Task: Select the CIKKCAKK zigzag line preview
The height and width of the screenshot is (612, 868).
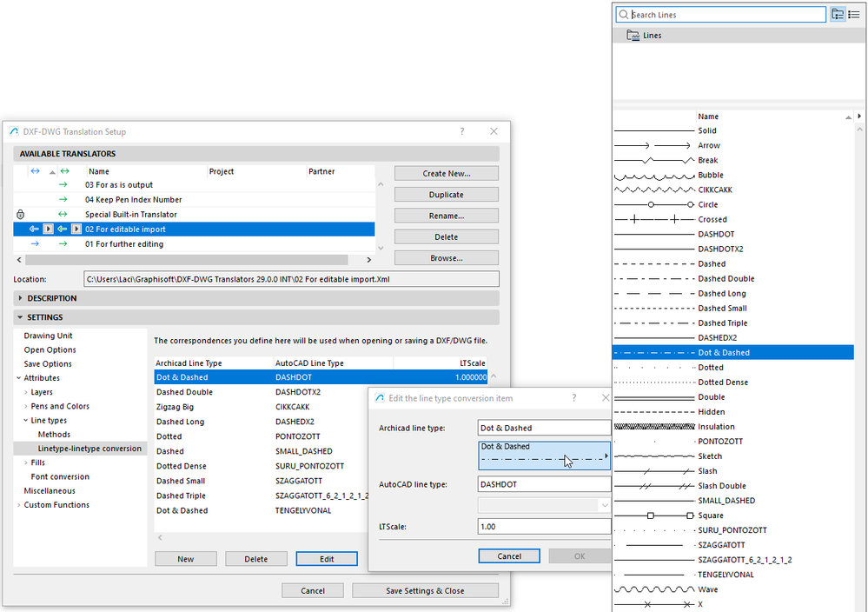Action: click(x=653, y=190)
